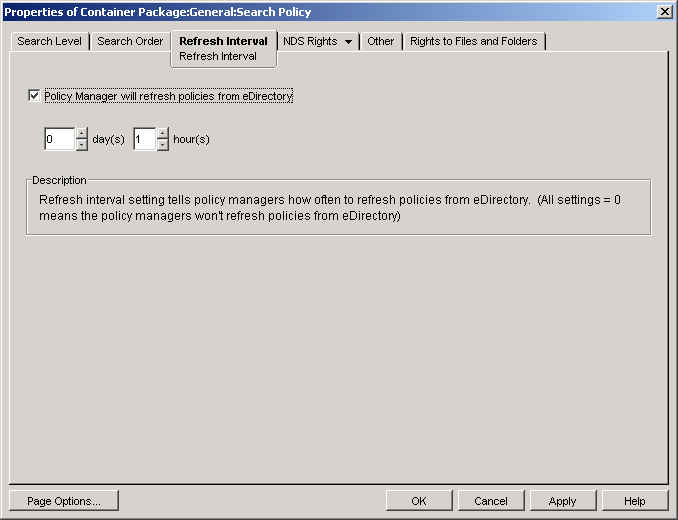Open Help for this dialog

(634, 501)
